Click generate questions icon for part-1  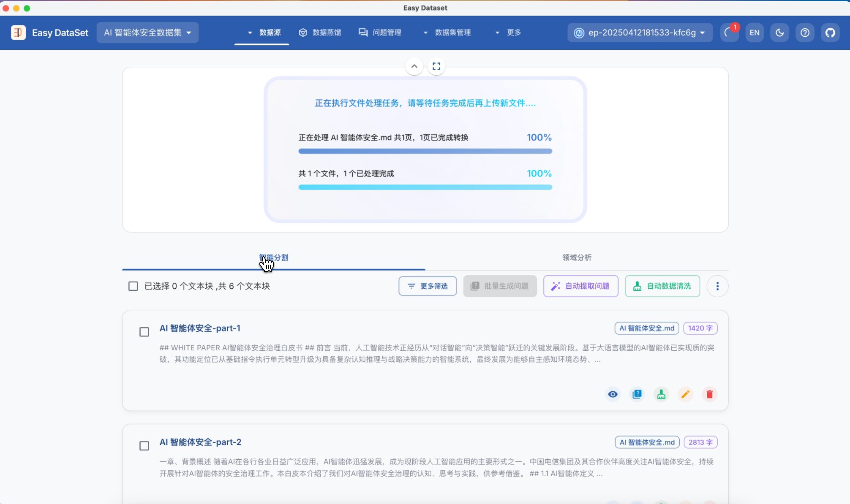coord(637,394)
